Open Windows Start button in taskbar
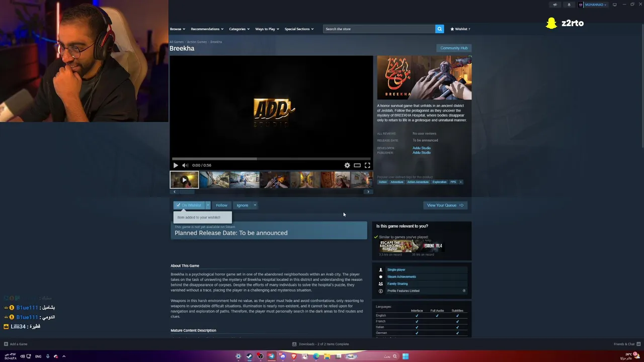 [406, 356]
